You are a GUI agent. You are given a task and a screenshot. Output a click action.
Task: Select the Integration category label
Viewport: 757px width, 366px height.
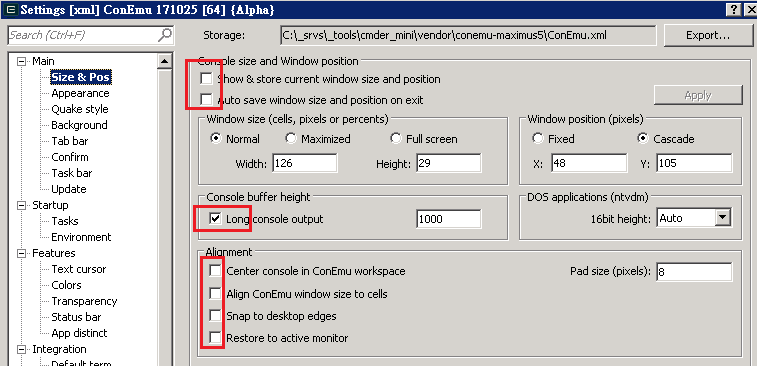click(59, 349)
